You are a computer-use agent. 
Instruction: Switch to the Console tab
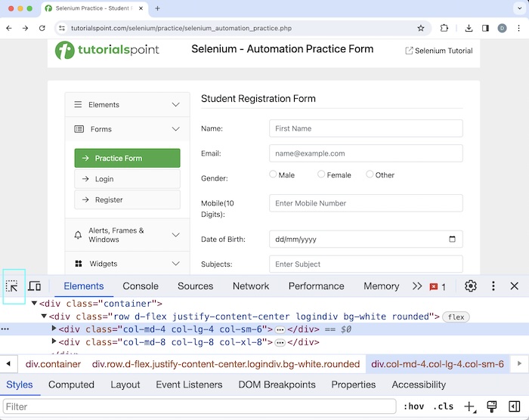click(x=141, y=286)
